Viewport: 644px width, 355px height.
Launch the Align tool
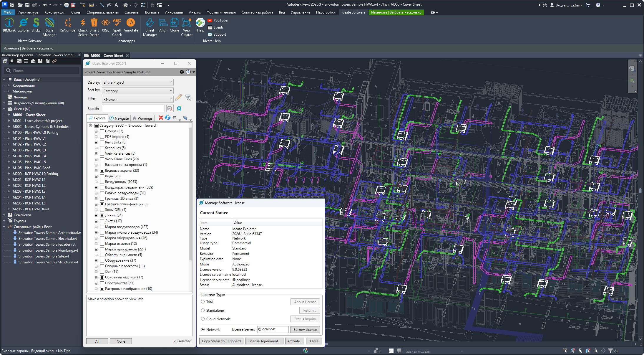click(x=163, y=25)
